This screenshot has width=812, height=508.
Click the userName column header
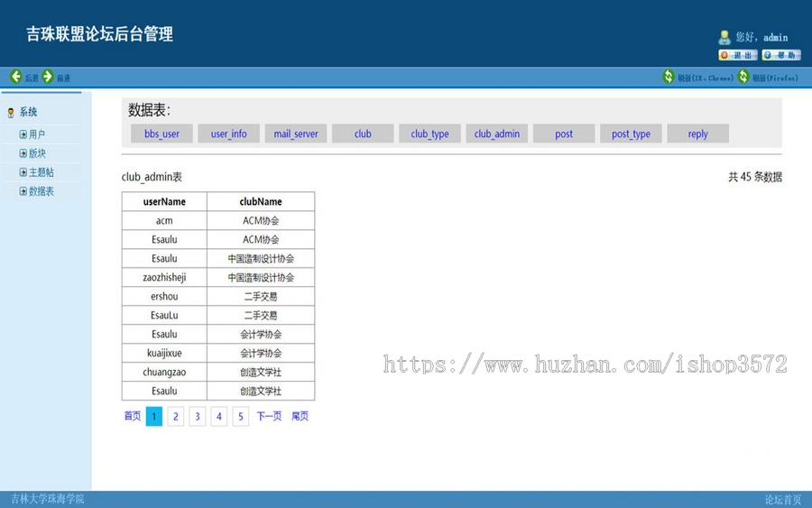[164, 201]
